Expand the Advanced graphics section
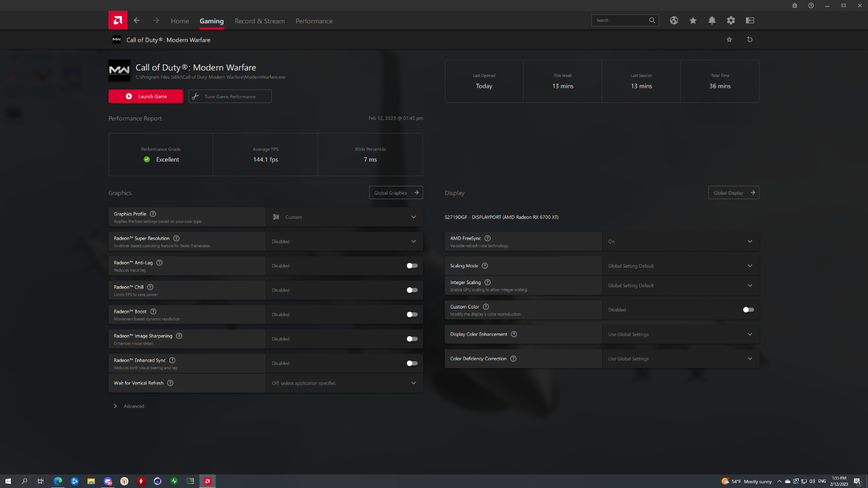Viewport: 868px width, 488px height. [129, 406]
